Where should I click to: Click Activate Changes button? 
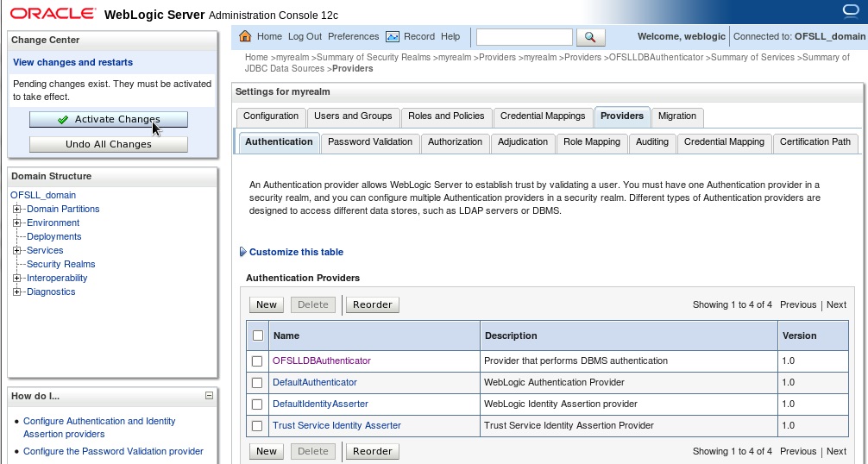[109, 120]
